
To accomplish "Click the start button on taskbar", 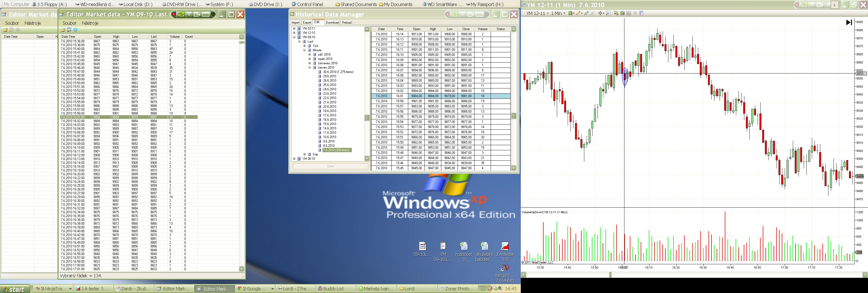I will (14, 289).
